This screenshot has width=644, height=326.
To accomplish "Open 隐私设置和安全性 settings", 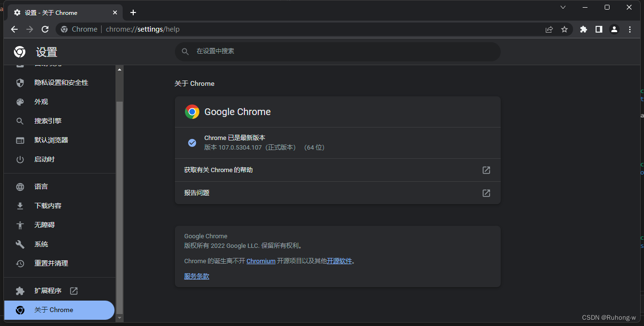I will coord(59,82).
